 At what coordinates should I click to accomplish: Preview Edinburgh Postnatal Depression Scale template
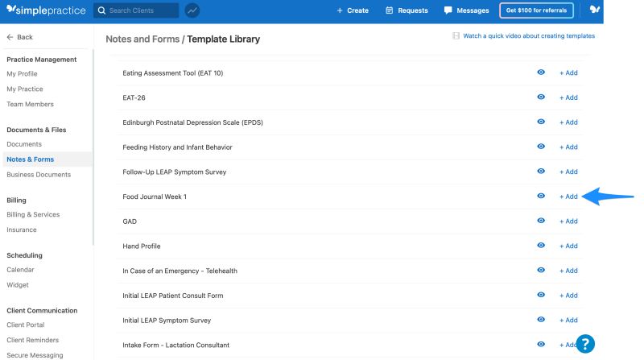pos(541,122)
